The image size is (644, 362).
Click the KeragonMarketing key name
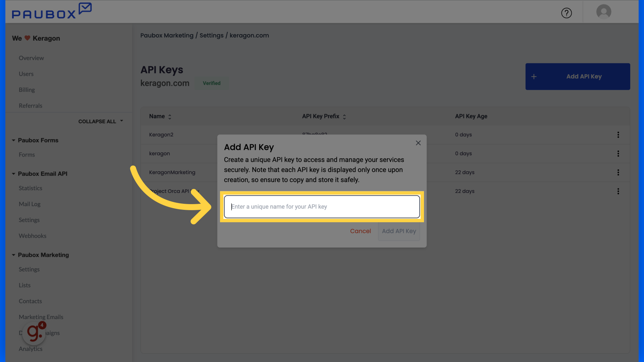(172, 172)
